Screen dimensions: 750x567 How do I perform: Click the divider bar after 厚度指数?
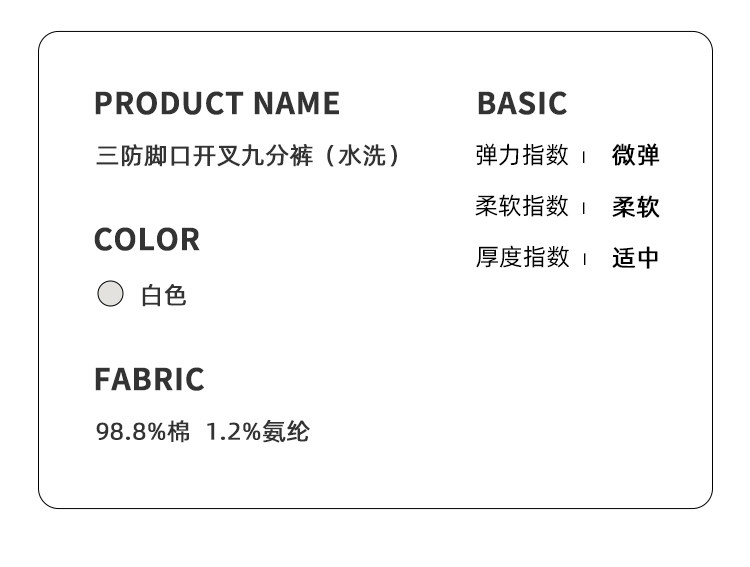tap(584, 259)
